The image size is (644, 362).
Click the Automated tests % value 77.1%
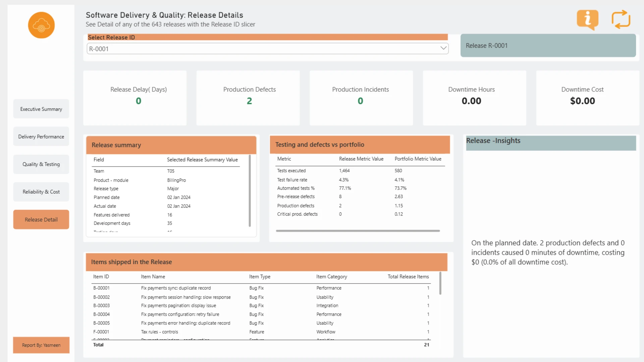pos(345,188)
